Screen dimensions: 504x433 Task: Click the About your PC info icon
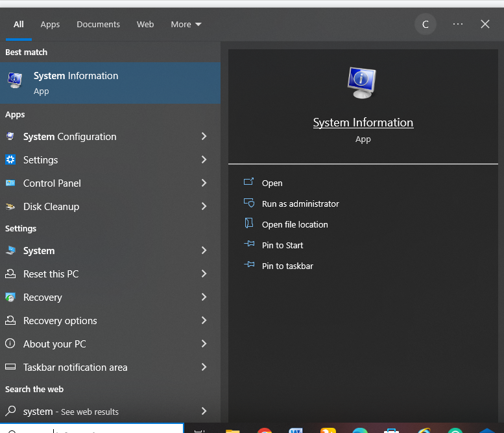(10, 344)
